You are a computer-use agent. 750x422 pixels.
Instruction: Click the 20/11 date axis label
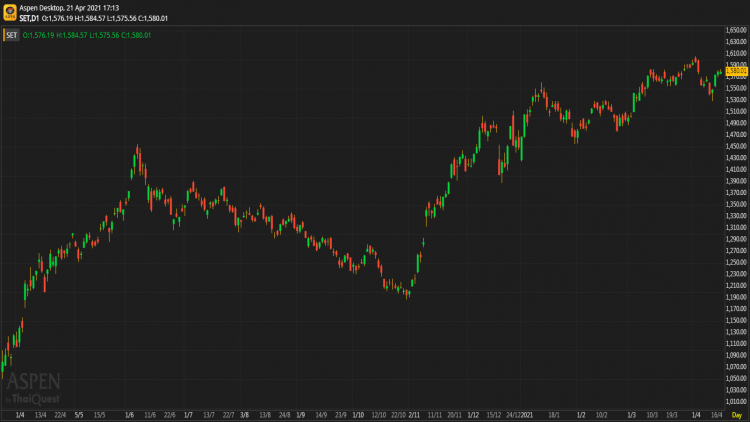coord(454,415)
